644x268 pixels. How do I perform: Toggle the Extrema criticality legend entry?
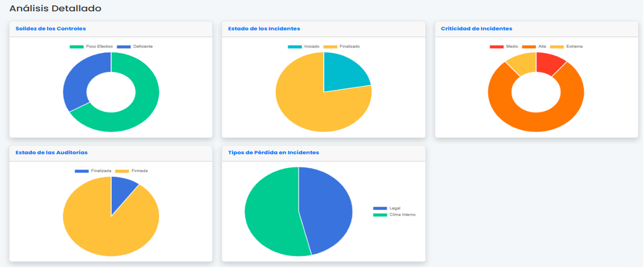click(566, 47)
